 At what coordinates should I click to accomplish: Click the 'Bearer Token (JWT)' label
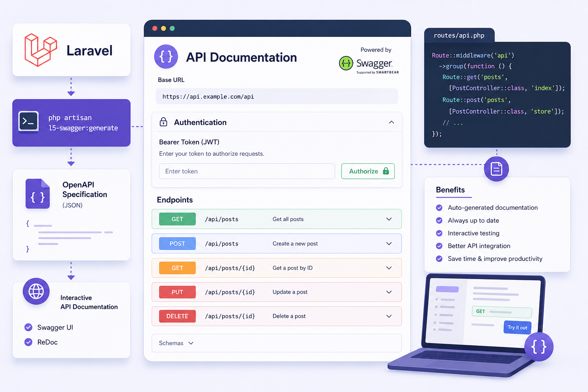189,142
